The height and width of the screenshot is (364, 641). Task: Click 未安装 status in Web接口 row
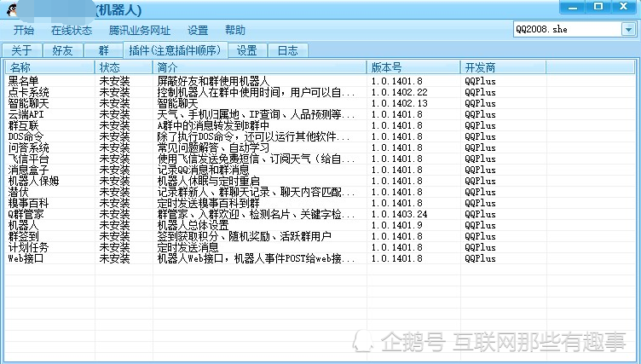[x=114, y=258]
